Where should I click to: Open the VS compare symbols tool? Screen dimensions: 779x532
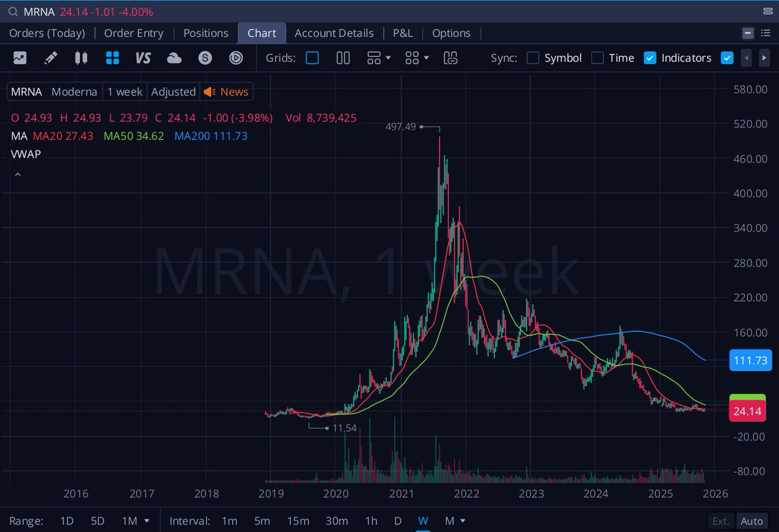(143, 58)
